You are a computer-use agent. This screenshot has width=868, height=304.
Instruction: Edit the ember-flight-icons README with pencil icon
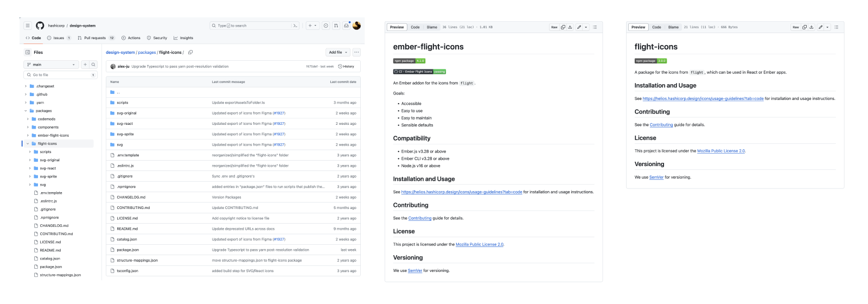(579, 27)
